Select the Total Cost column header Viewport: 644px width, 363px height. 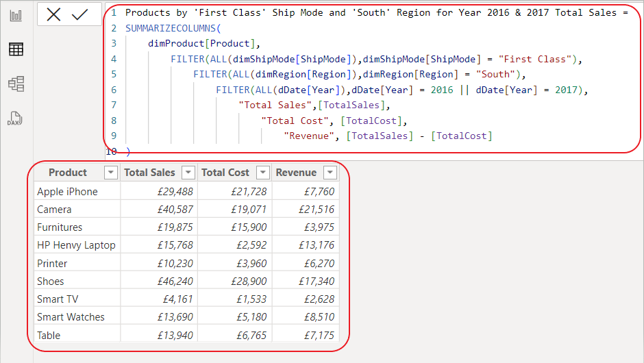pyautogui.click(x=225, y=173)
